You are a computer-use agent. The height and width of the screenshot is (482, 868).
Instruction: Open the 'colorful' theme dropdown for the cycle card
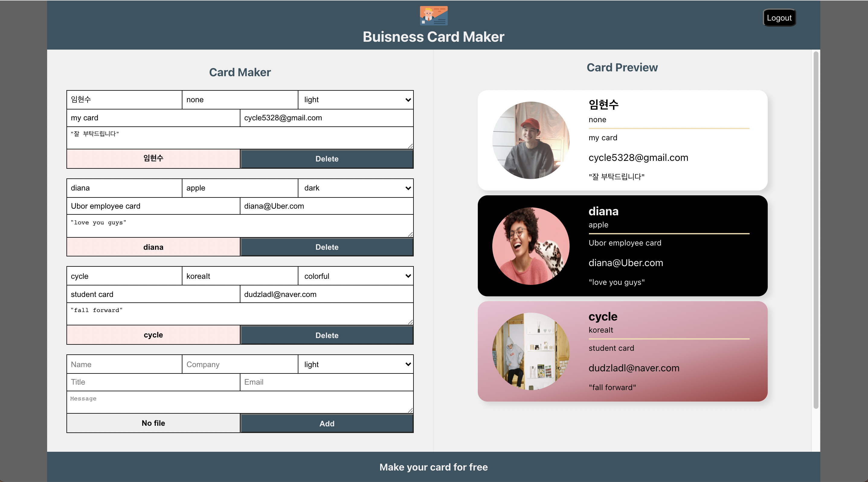355,276
